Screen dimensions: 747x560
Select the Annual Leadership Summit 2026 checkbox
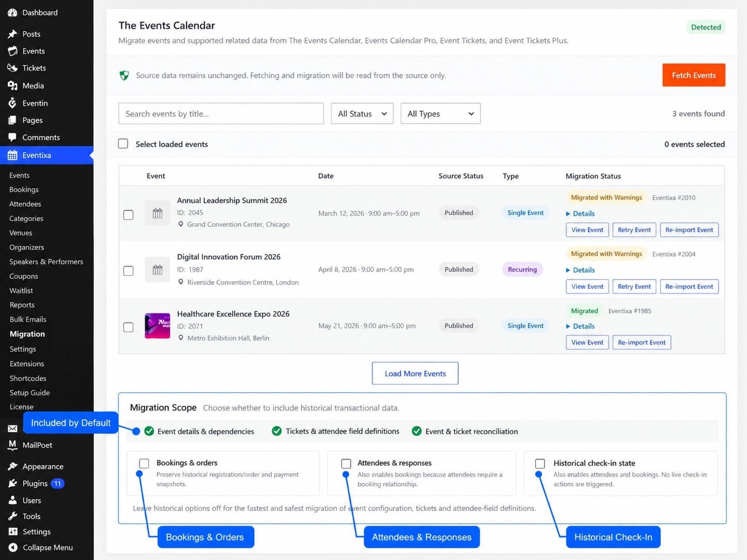[x=128, y=215]
